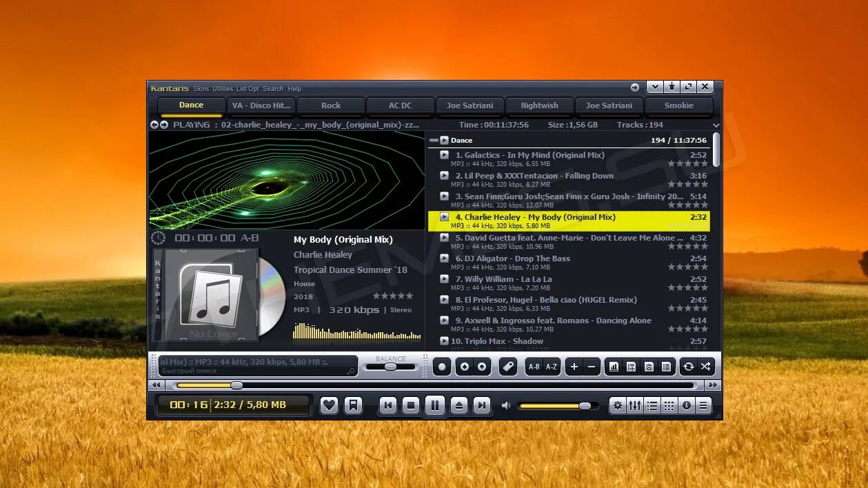The width and height of the screenshot is (868, 488).
Task: Play track 6 DJ Aligator via its play icon
Action: coord(445,258)
